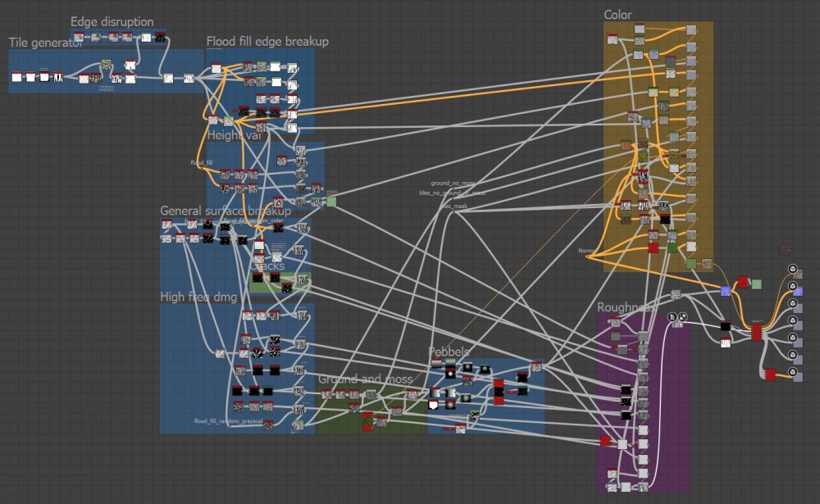Click the document badge icon above Roughness frame
The width and height of the screenshot is (820, 504).
tap(672, 317)
